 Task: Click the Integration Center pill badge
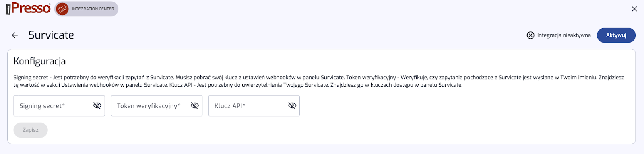(86, 9)
